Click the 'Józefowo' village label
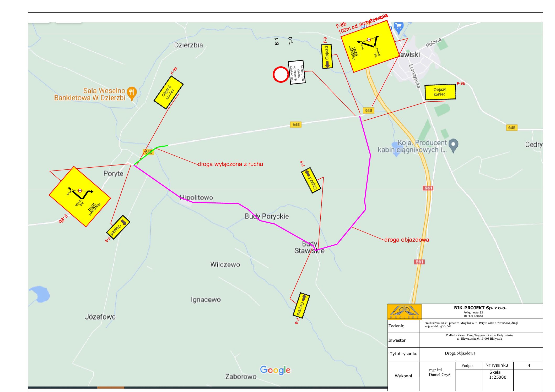The image size is (555, 392). pyautogui.click(x=100, y=317)
